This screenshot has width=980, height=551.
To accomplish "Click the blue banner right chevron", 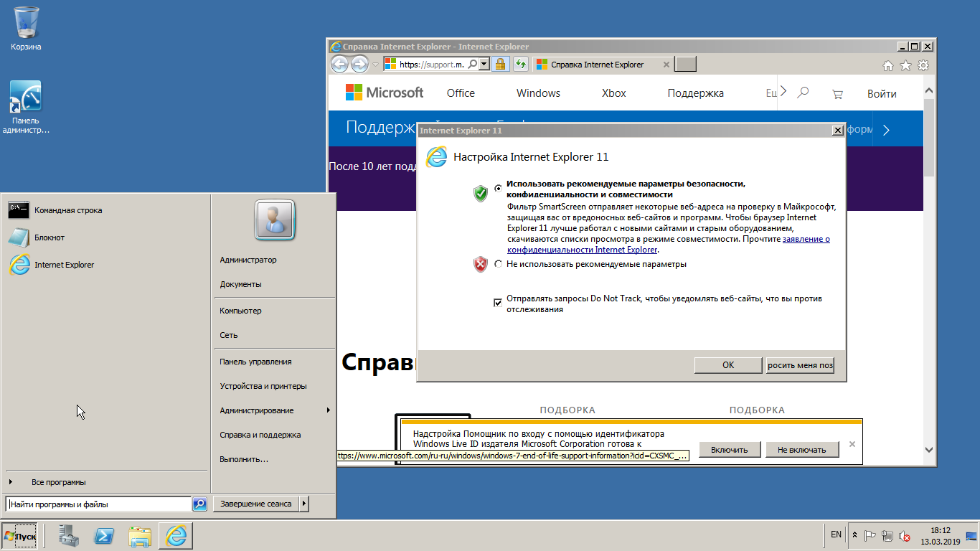I will [x=887, y=130].
